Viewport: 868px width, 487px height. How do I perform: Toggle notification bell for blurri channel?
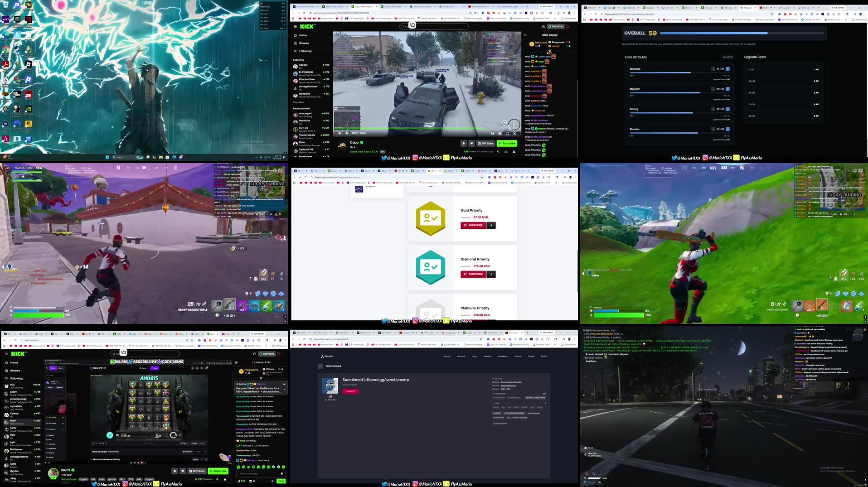tap(175, 471)
